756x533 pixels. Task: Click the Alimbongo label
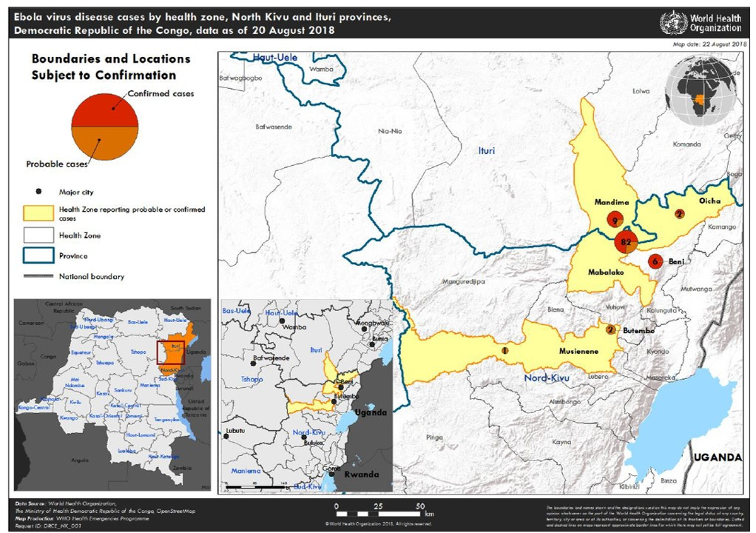pos(565,402)
